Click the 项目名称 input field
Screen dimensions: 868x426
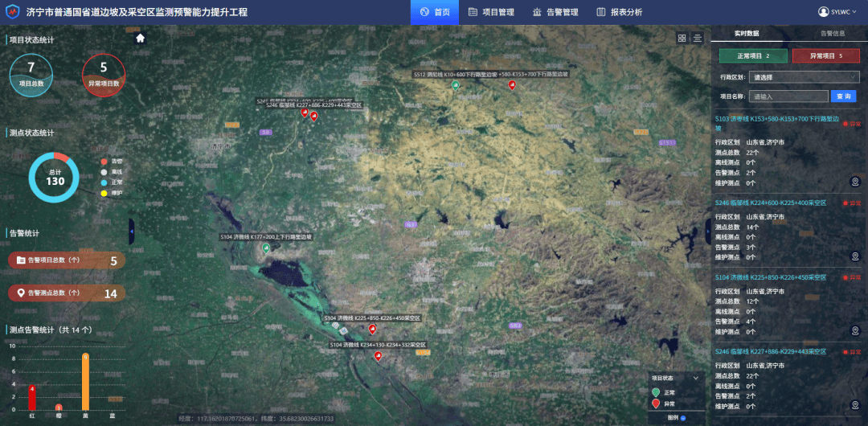pyautogui.click(x=788, y=96)
